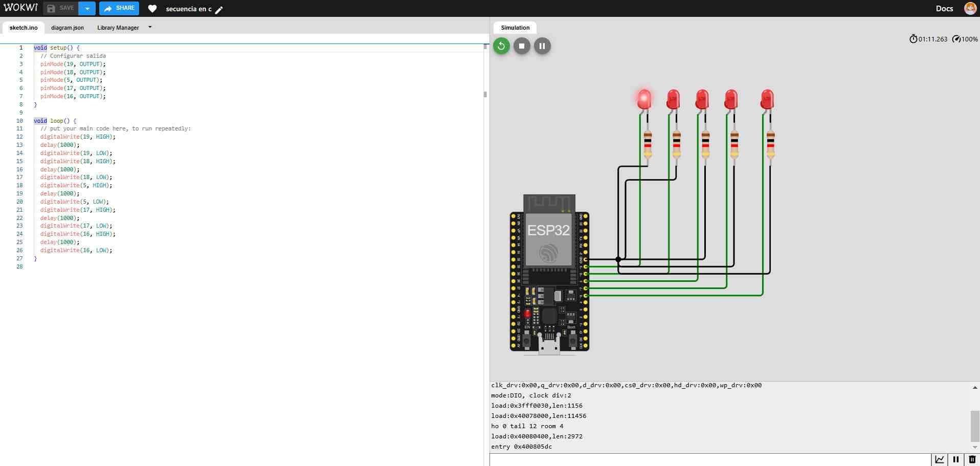The width and height of the screenshot is (980, 466).
Task: Click the ESP32 board chip
Action: click(x=548, y=239)
